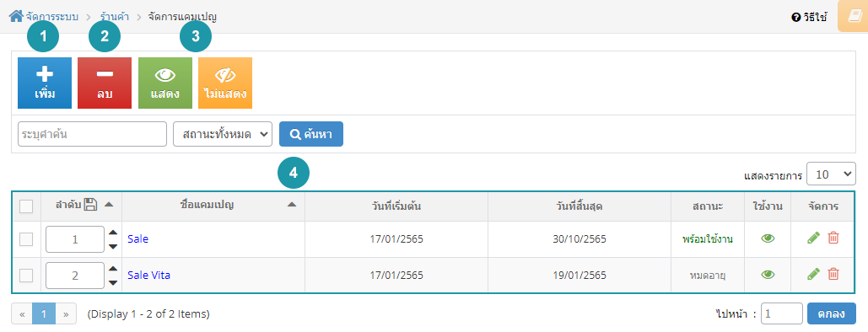Go to ร้านค้า breadcrumb link
This screenshot has height=332, width=868.
click(x=115, y=17)
